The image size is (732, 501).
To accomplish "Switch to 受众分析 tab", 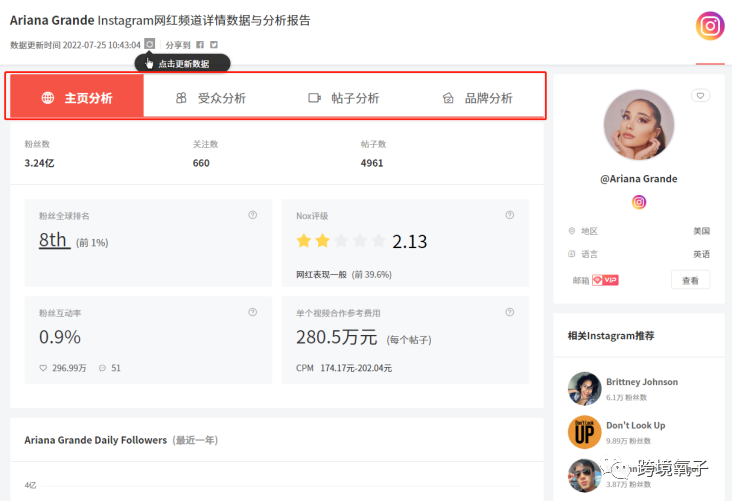I will point(211,98).
